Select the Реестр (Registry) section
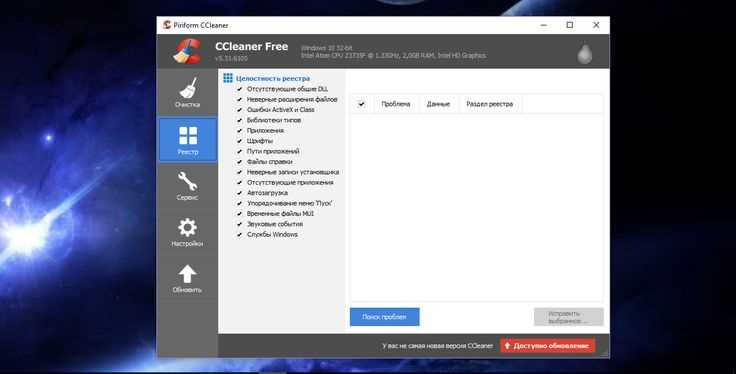Image resolution: width=736 pixels, height=374 pixels. (x=188, y=139)
